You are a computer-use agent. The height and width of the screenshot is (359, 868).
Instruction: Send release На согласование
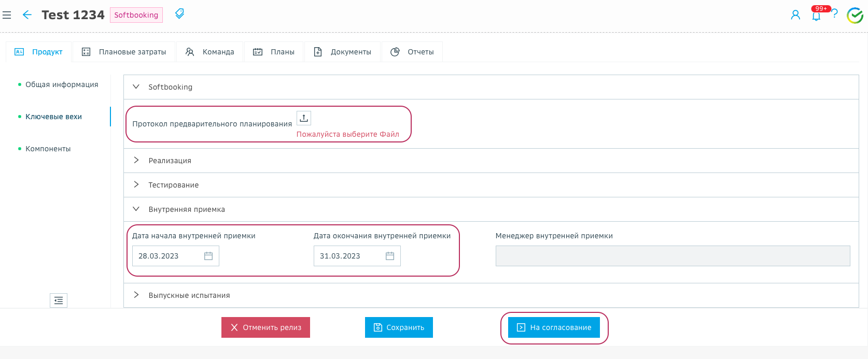(x=554, y=327)
